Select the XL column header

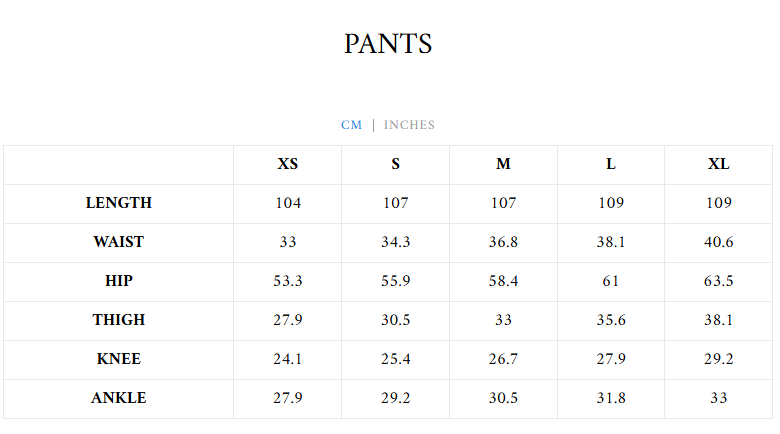tap(718, 164)
